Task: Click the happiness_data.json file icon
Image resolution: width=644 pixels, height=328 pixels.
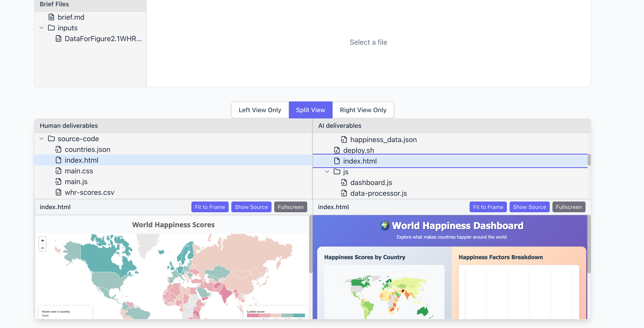Action: [x=344, y=140]
